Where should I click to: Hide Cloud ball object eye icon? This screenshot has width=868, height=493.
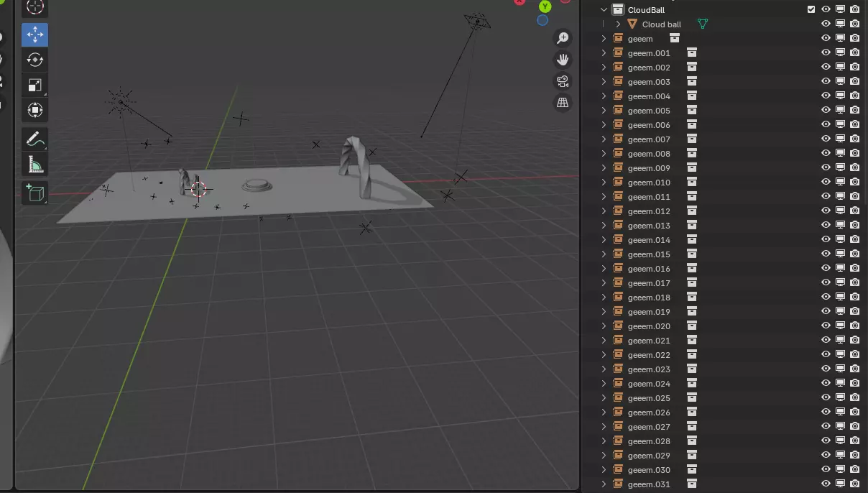pos(826,24)
